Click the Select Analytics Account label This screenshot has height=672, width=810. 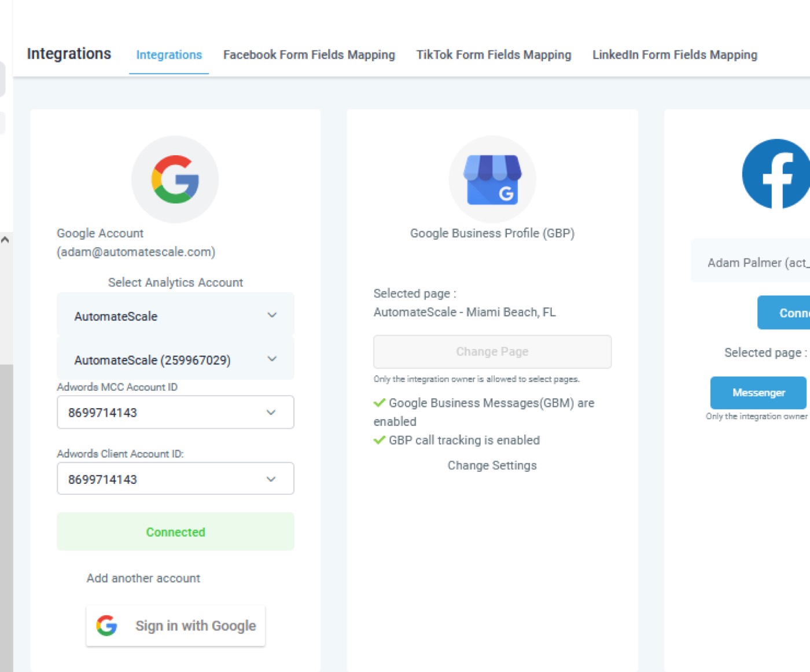point(175,282)
